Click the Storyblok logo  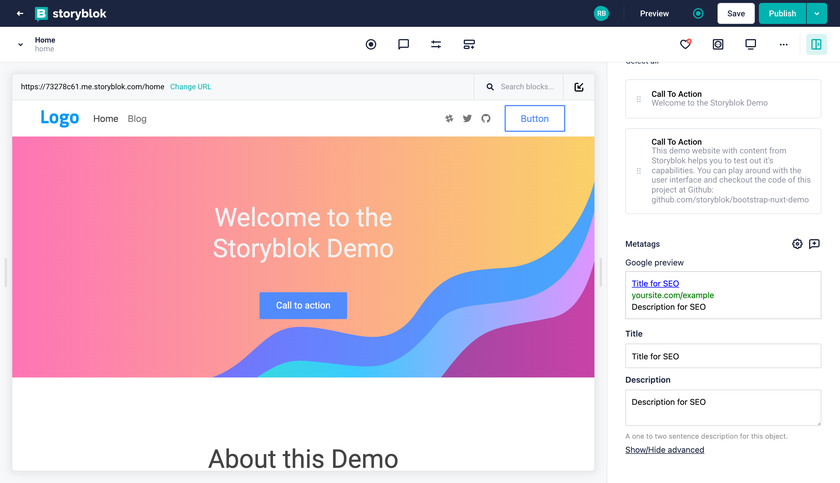71,13
